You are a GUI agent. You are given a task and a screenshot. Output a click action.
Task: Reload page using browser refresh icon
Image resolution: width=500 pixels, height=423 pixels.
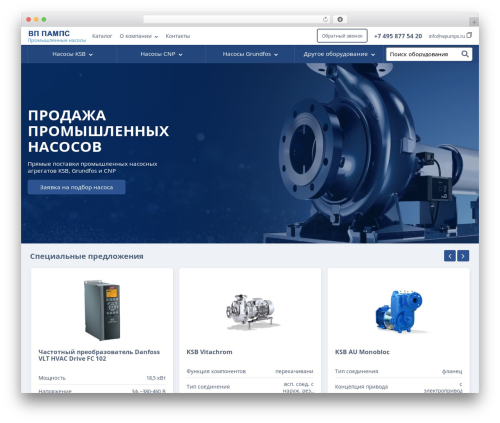tap(325, 19)
